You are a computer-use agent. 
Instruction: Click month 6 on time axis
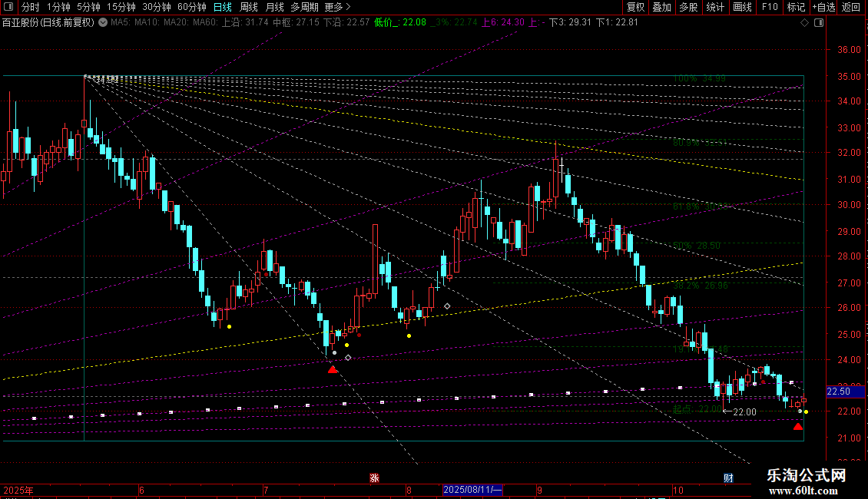coord(141,490)
